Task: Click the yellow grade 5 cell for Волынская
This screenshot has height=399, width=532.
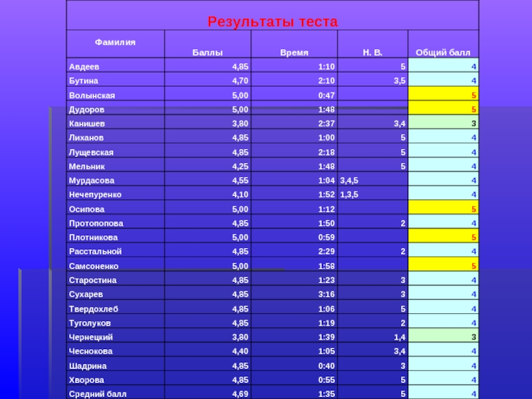Action: (443, 93)
